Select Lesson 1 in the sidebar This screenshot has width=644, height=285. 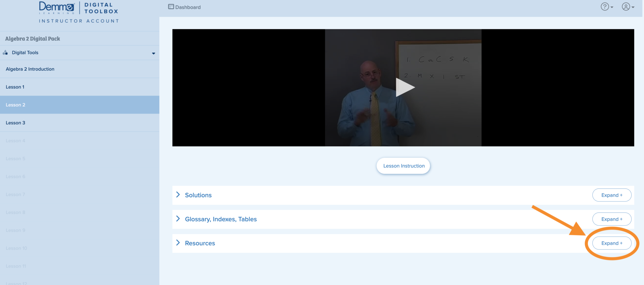coord(15,87)
